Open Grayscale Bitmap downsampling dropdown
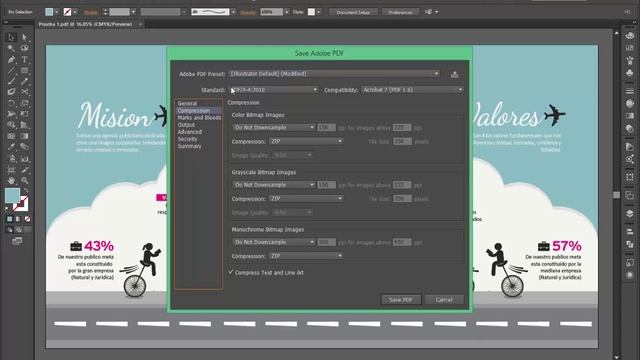 point(274,185)
